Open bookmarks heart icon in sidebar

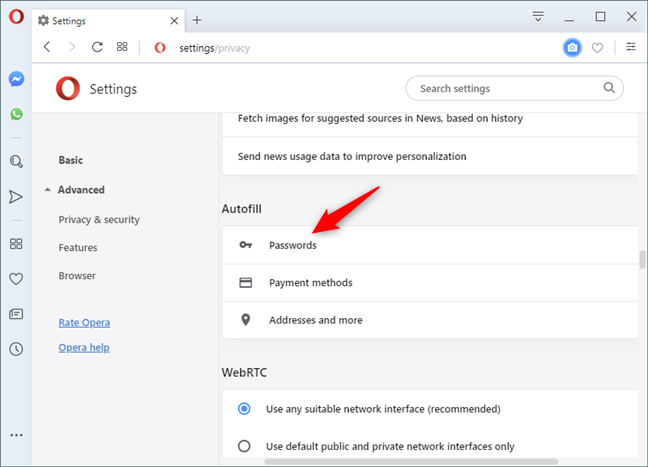pyautogui.click(x=16, y=279)
